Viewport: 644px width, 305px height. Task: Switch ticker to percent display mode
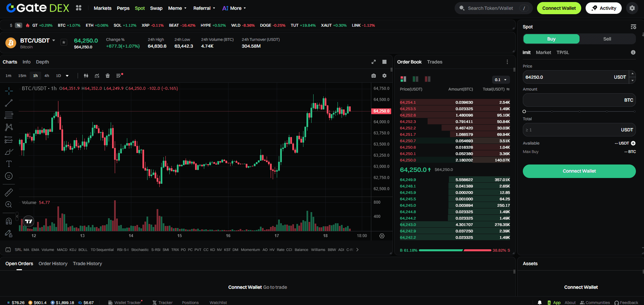click(19, 25)
